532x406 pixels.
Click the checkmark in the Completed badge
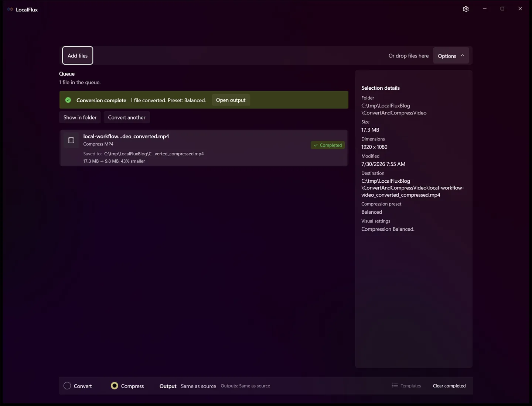point(316,145)
